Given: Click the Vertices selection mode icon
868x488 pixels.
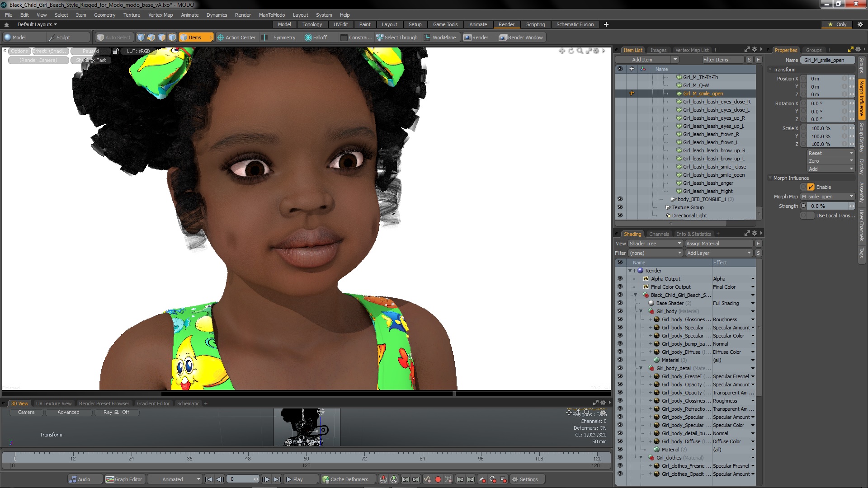Looking at the screenshot, I should [x=141, y=38].
